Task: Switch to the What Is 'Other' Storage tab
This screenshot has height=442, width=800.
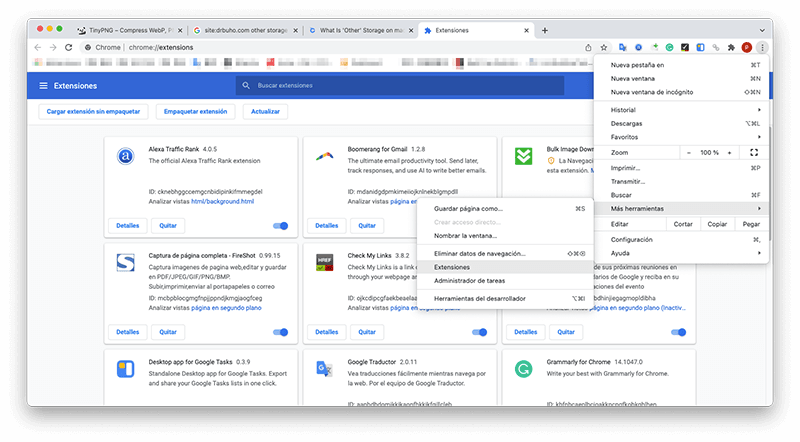Action: coord(360,31)
